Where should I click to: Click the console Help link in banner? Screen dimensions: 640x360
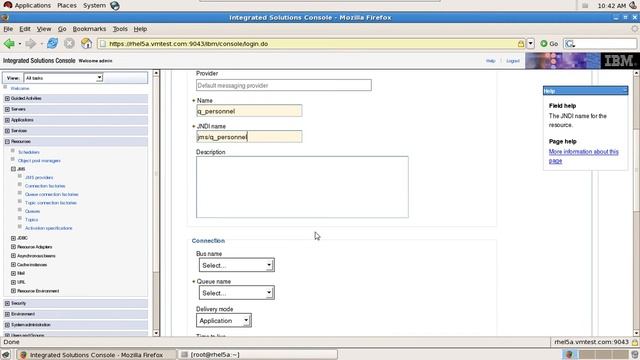click(x=490, y=61)
